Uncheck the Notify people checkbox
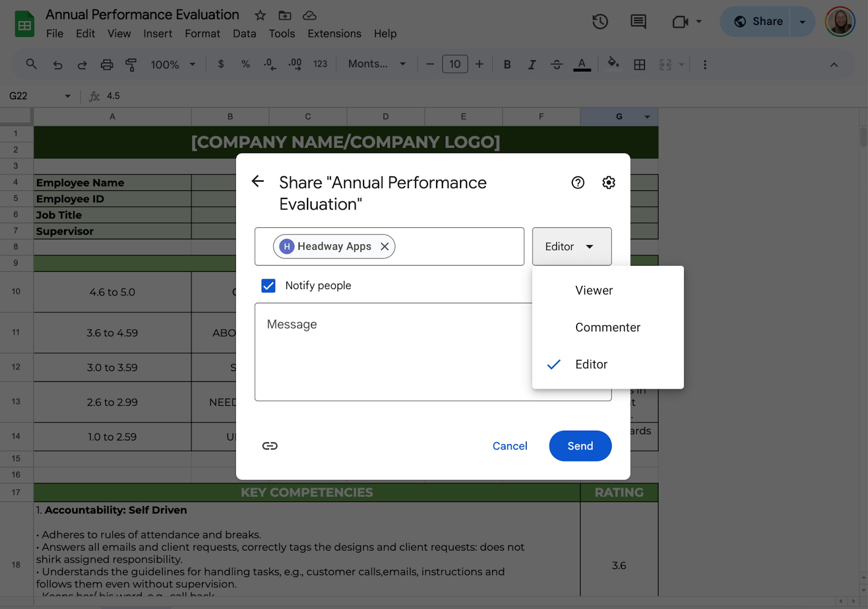The image size is (868, 609). point(269,285)
